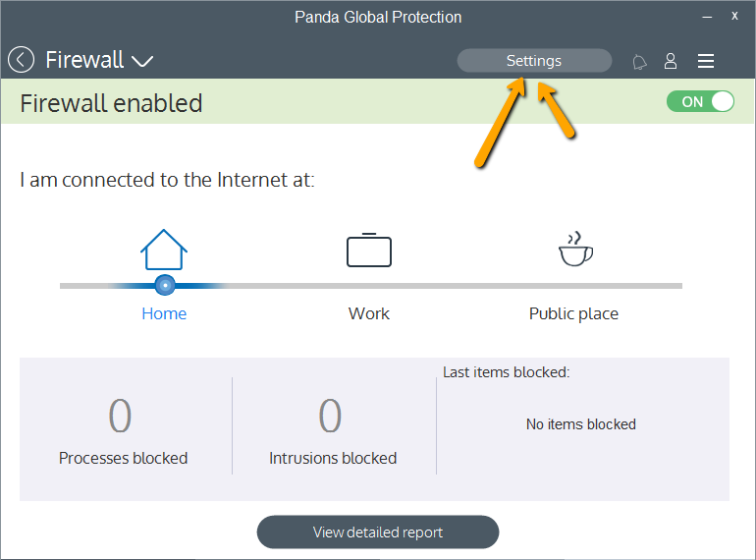Select the Work briefcase icon
756x560 pixels.
369,250
